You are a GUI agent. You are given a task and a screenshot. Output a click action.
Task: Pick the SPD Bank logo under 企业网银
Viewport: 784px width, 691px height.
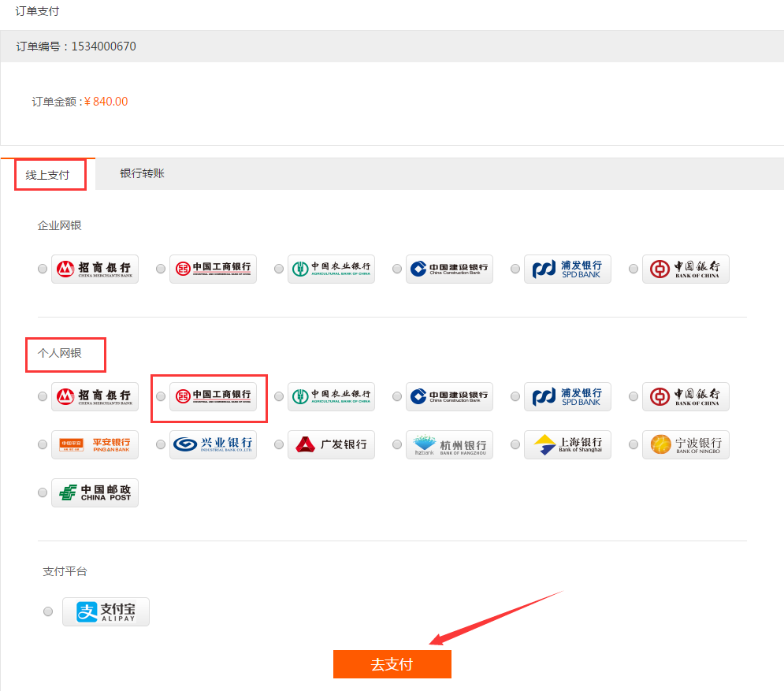point(567,269)
